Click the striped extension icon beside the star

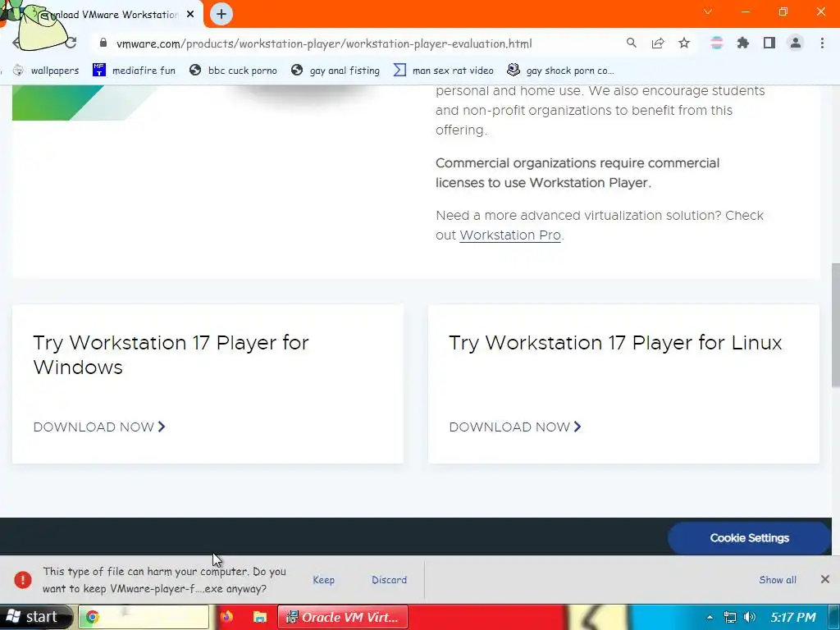click(716, 43)
